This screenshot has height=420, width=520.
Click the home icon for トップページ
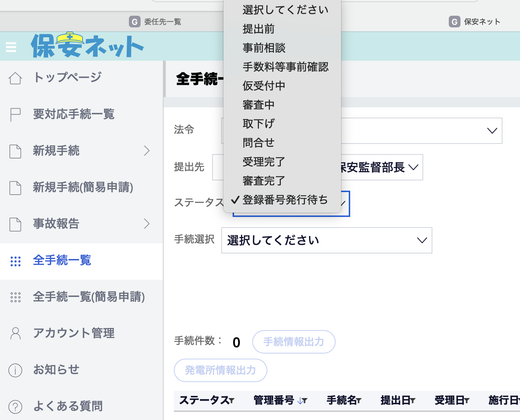click(x=15, y=78)
